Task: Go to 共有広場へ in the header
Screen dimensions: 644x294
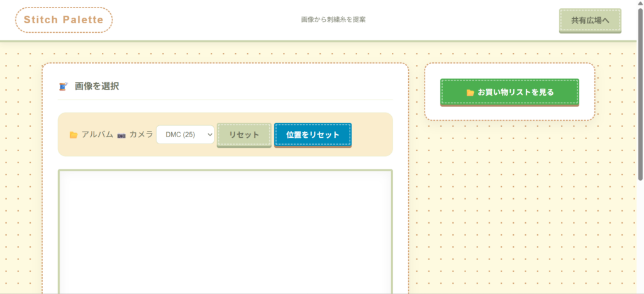Action: [x=589, y=20]
